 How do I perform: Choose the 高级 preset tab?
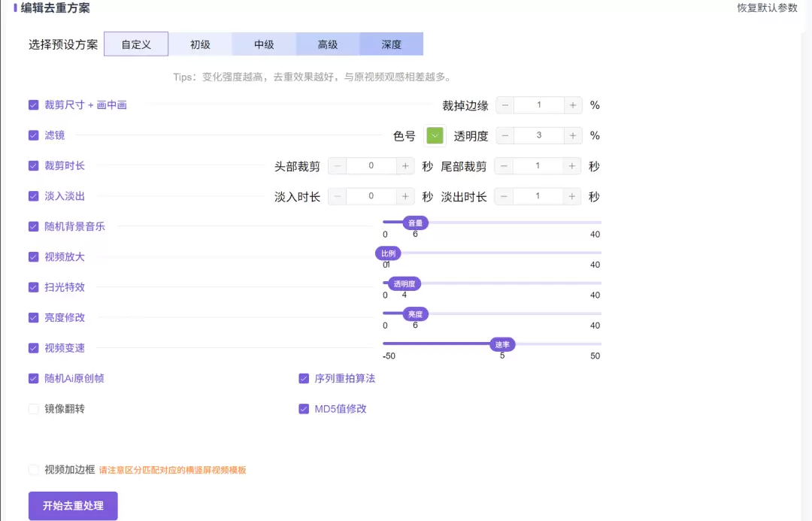tap(328, 44)
